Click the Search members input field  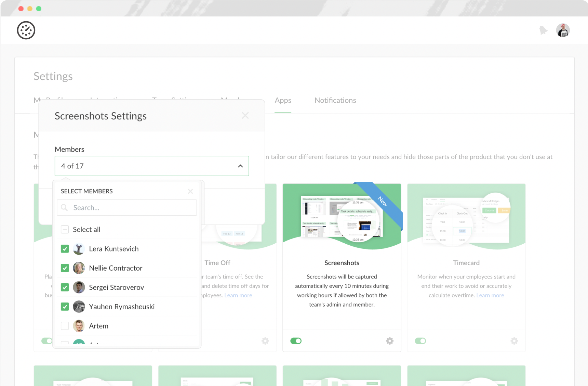[127, 208]
